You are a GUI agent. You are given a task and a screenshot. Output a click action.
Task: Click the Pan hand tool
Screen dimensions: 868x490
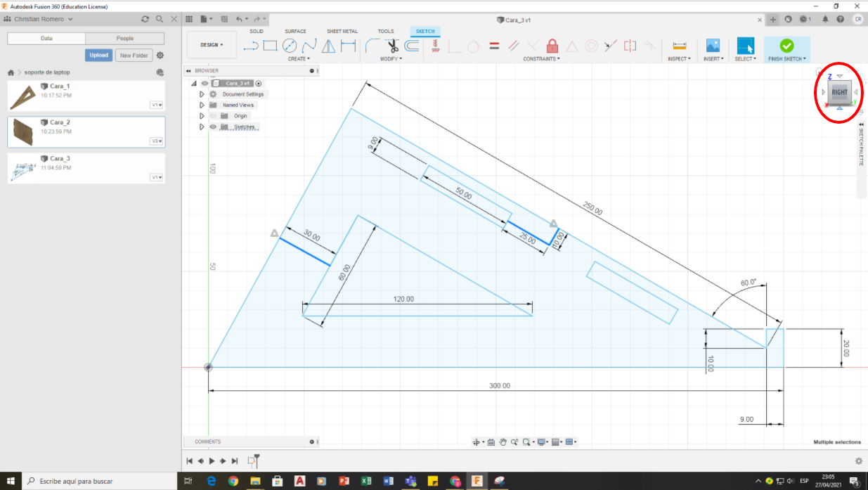click(x=503, y=442)
